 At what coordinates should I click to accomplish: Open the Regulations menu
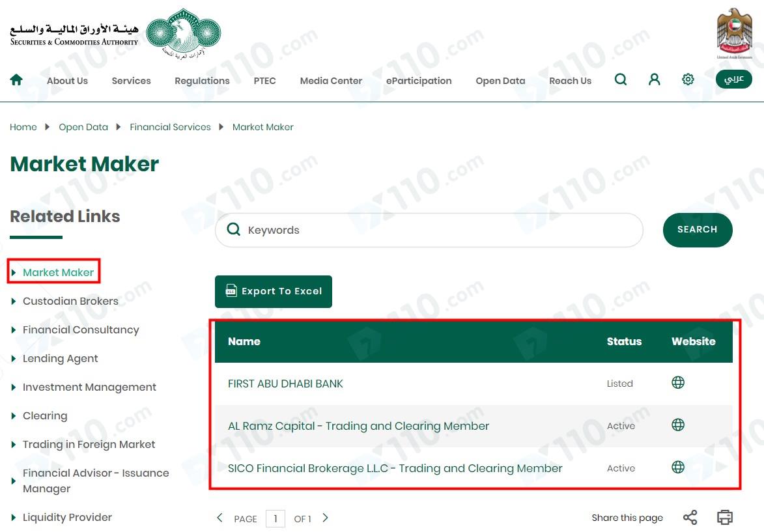coord(202,81)
